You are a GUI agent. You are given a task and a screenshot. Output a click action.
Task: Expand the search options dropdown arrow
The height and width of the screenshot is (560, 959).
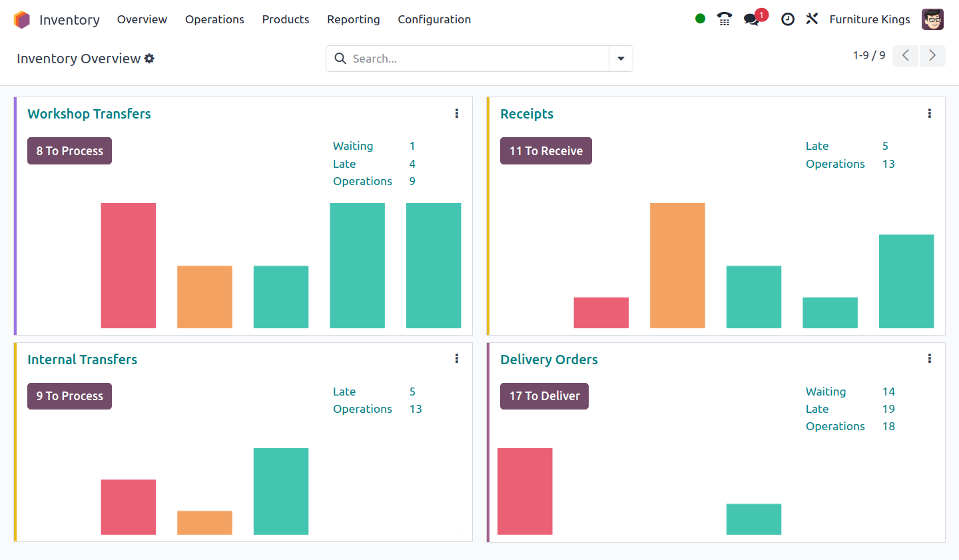[x=621, y=59]
